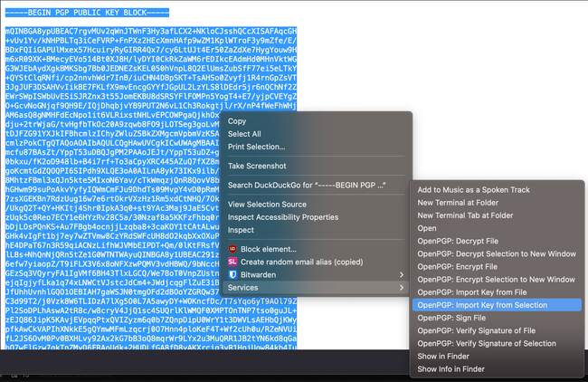The height and width of the screenshot is (382, 588).
Task: Click New Terminal at Folder
Action: click(x=462, y=202)
